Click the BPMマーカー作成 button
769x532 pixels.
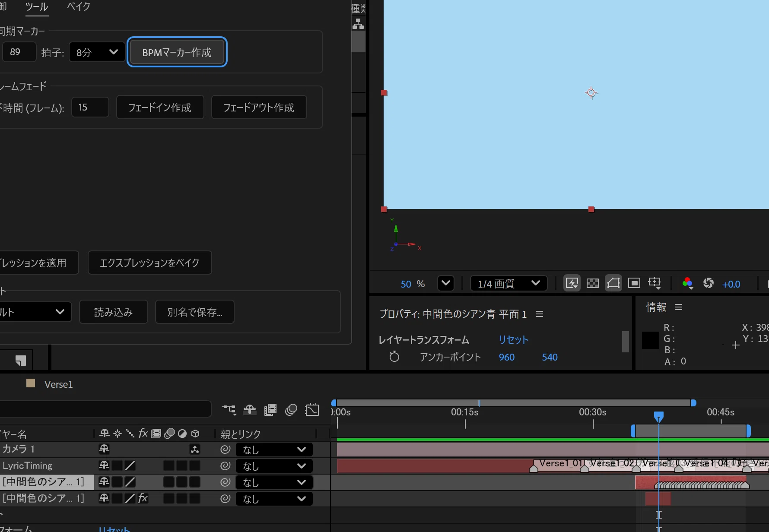click(177, 52)
